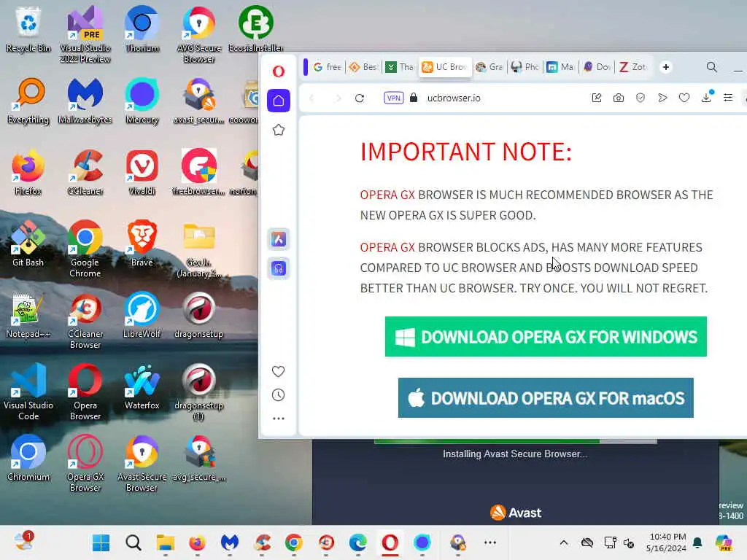Select Brave desktop shortcut
The height and width of the screenshot is (560, 747).
tap(142, 244)
